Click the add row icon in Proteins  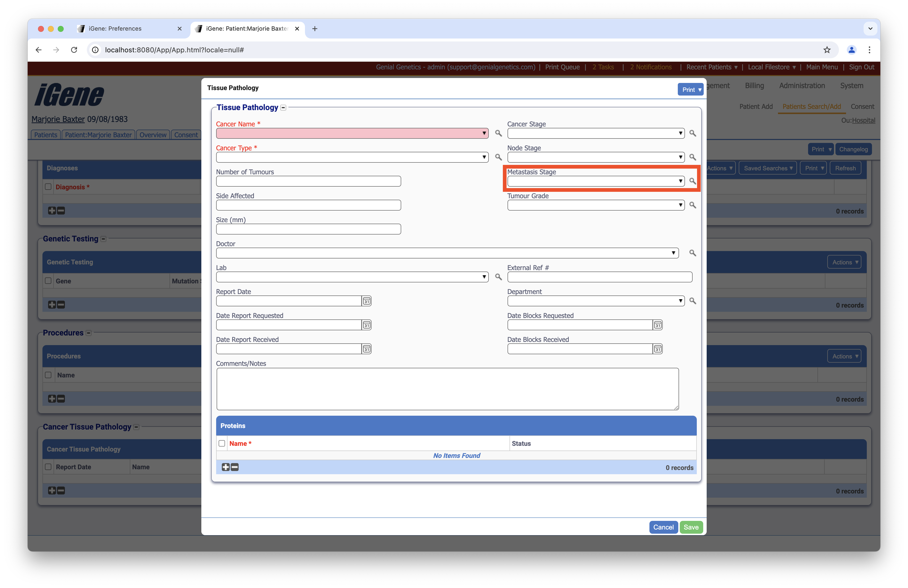point(226,468)
